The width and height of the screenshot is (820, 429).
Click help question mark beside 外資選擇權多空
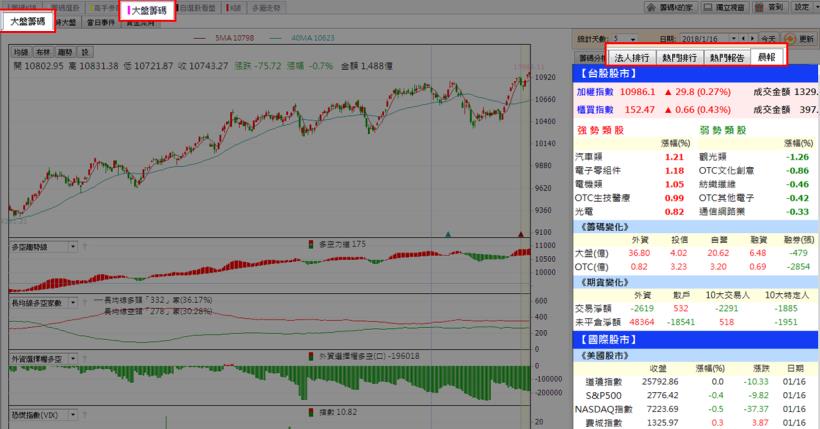(85, 359)
